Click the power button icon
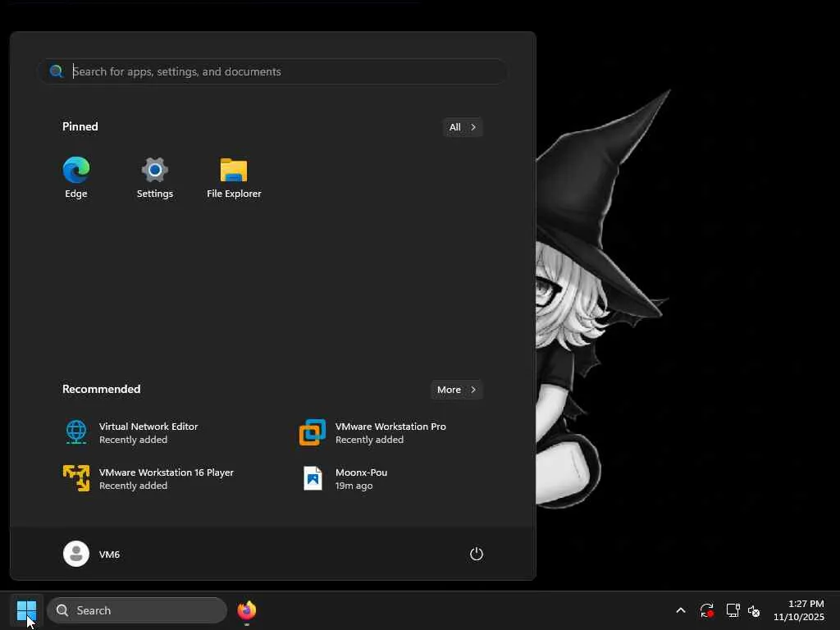The image size is (840, 630). tap(477, 554)
